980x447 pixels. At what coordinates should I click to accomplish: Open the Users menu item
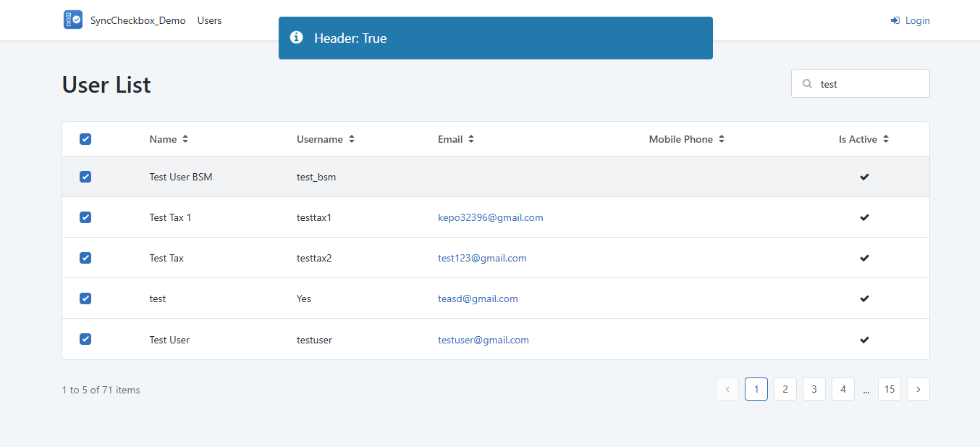click(210, 20)
